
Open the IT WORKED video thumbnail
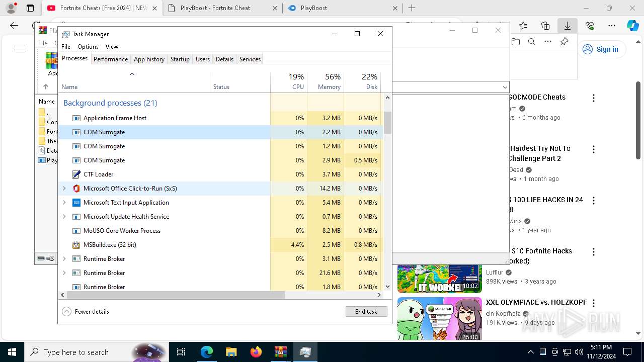click(440, 279)
